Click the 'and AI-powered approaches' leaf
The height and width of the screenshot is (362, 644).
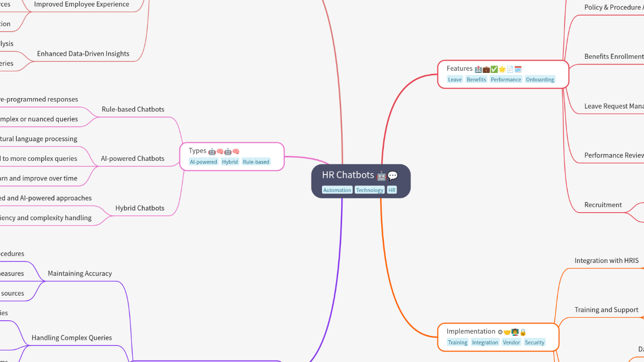[46, 198]
